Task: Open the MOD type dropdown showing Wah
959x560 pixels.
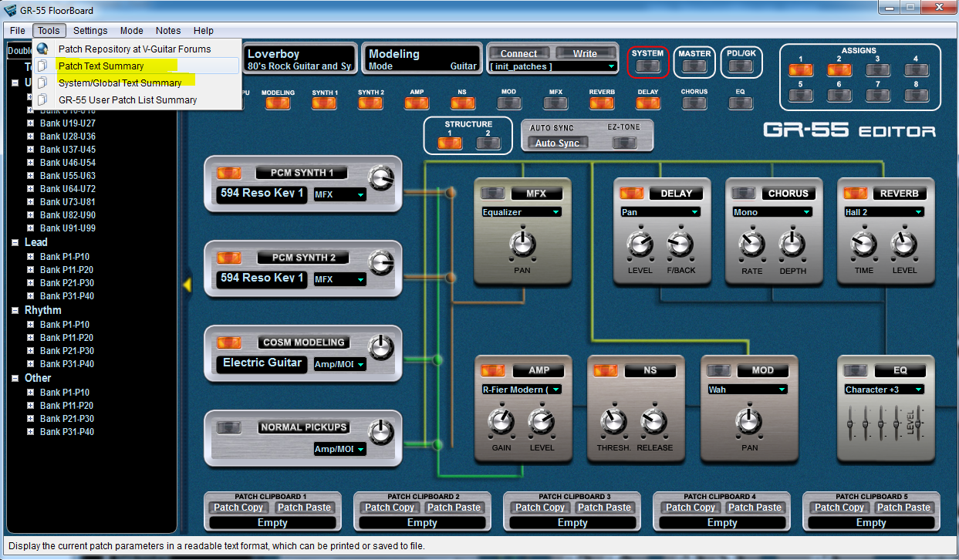Action: tap(747, 390)
